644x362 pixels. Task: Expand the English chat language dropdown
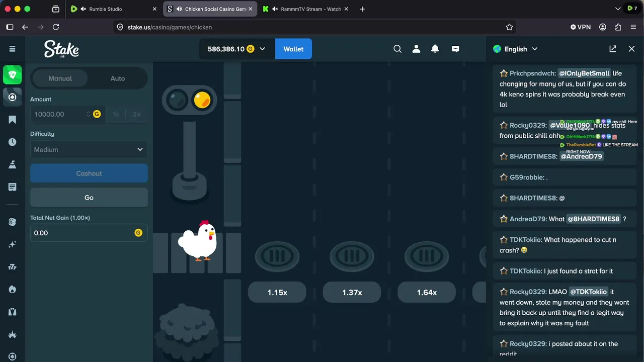tap(535, 49)
